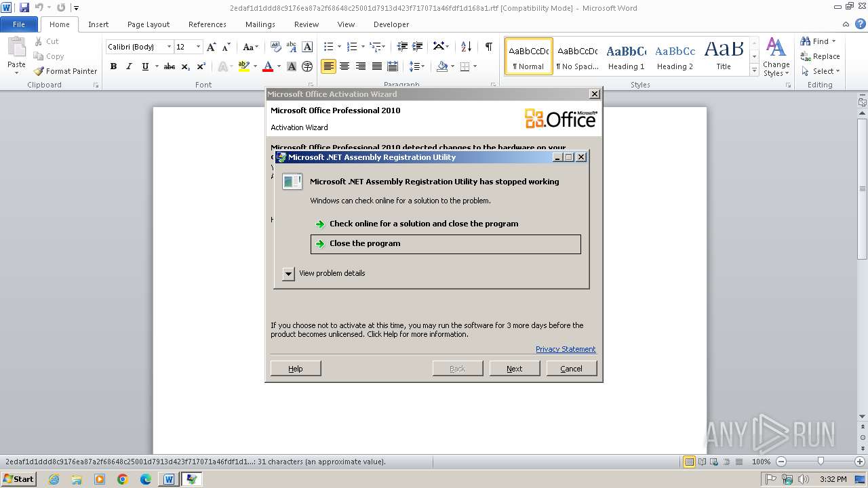Switch to Outline view

pyautogui.click(x=727, y=462)
